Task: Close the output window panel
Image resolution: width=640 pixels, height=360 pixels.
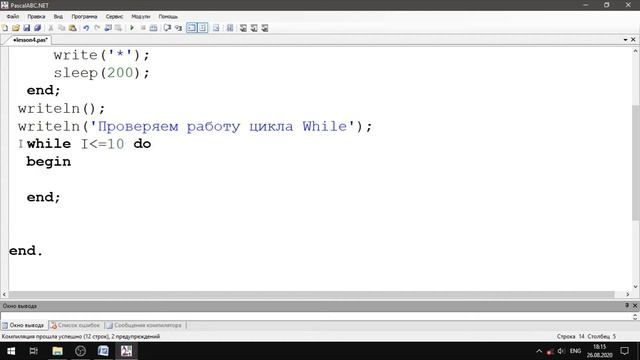Action: point(635,305)
